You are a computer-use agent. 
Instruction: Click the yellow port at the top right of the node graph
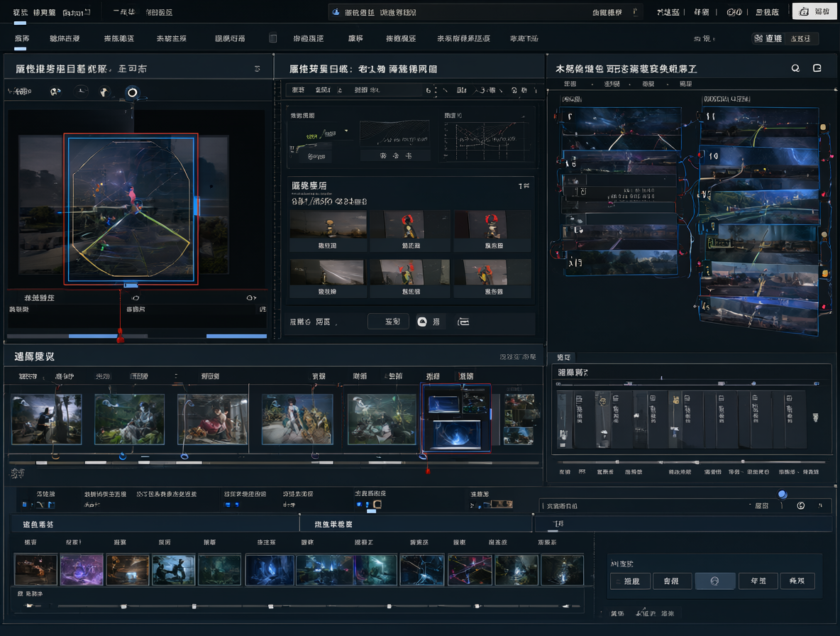coord(823,128)
